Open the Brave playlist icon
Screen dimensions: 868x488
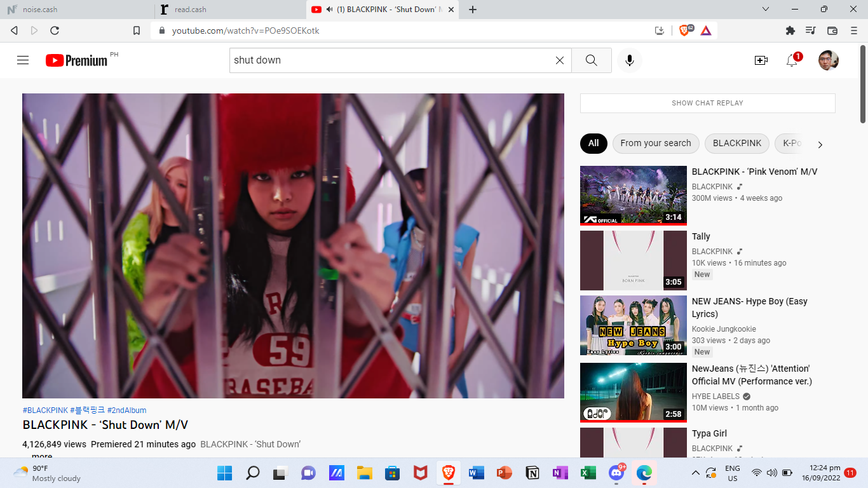pyautogui.click(x=811, y=30)
